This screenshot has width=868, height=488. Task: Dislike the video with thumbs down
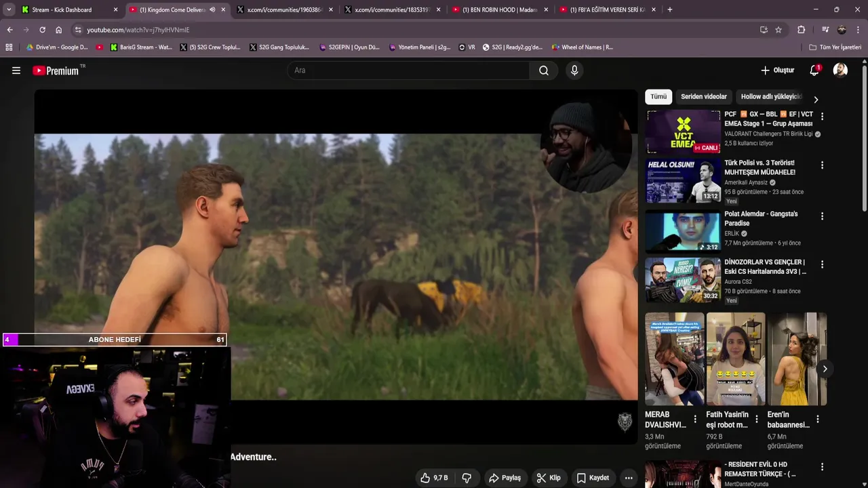[x=467, y=478]
